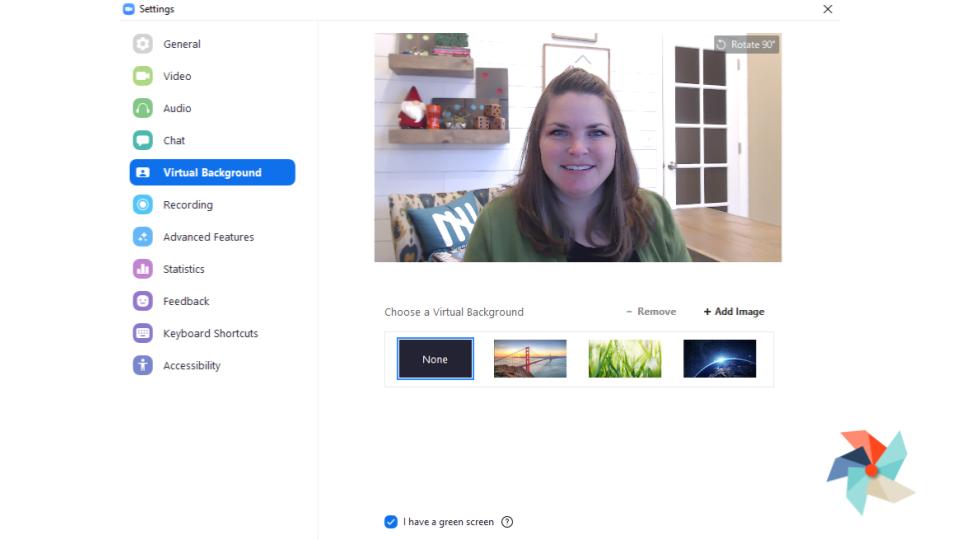Viewport: 960px width, 540px height.
Task: Click the Chat bubble icon
Action: click(143, 140)
